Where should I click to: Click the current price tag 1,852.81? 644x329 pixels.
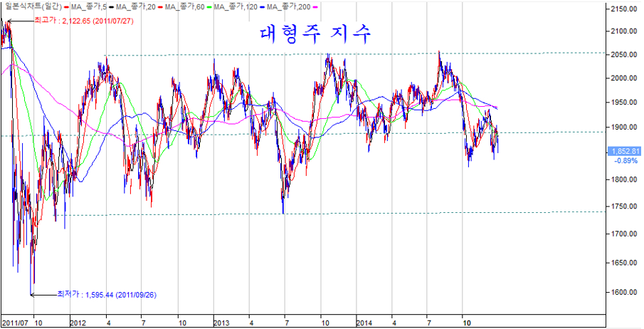point(625,151)
